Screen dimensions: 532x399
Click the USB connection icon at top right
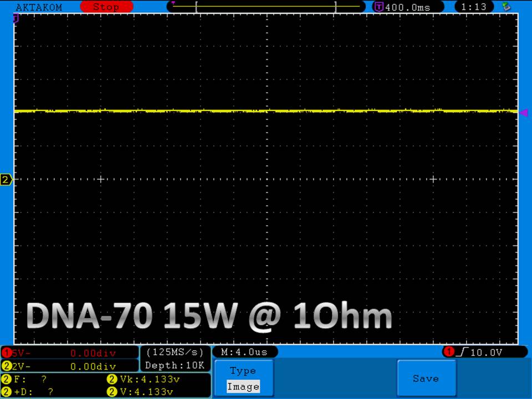point(505,7)
